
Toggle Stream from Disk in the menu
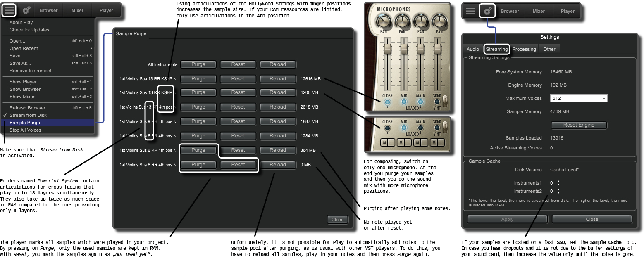tap(48, 115)
